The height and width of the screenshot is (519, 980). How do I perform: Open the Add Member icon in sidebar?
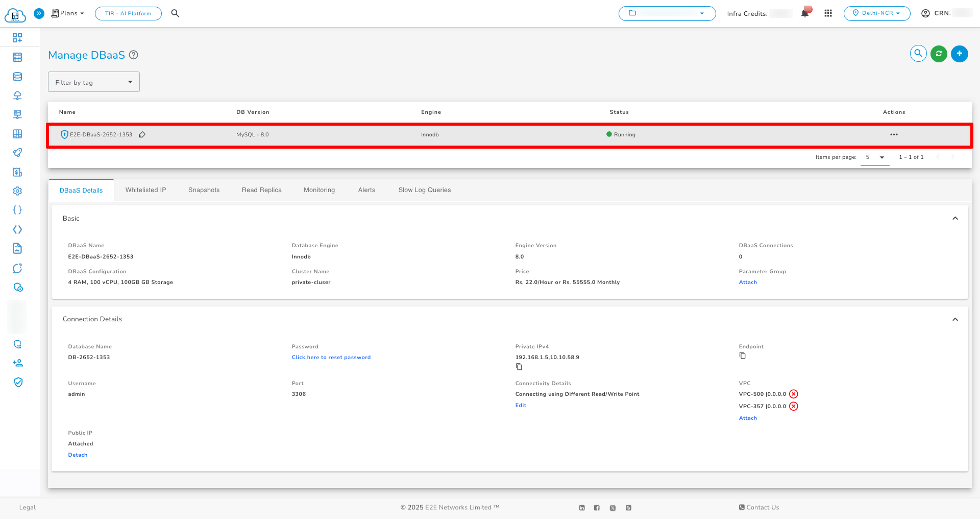pos(17,363)
